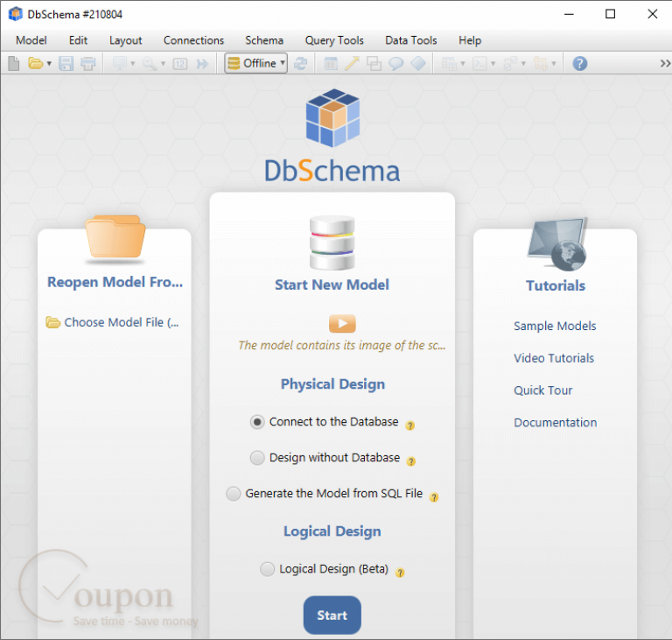Click the monitor globe Tutorials icon

pyautogui.click(x=556, y=244)
